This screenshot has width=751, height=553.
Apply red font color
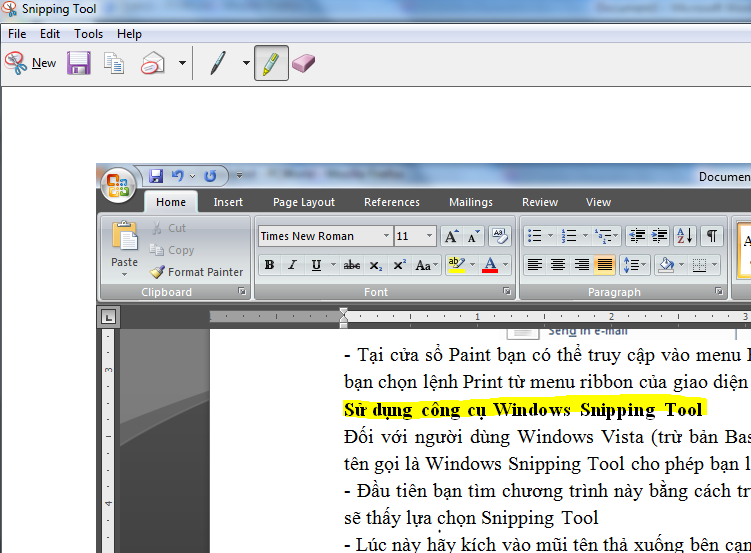(489, 265)
